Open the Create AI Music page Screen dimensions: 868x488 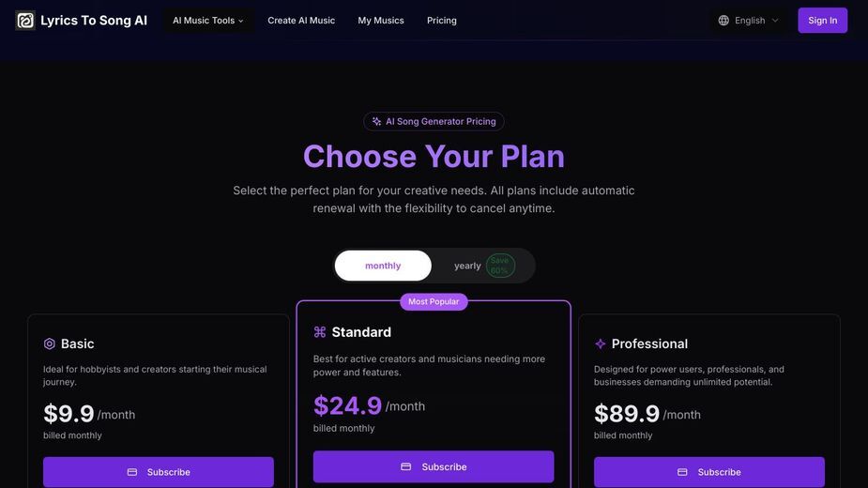point(301,21)
